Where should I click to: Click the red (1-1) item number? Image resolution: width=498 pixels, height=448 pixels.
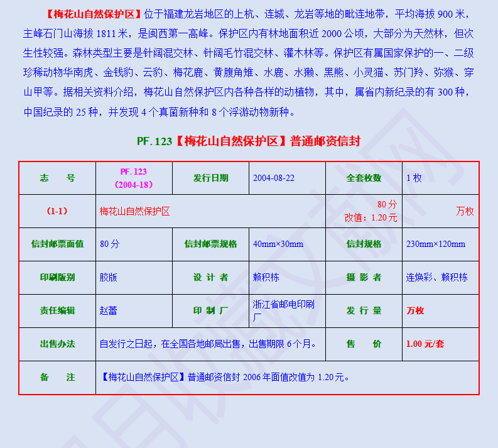pyautogui.click(x=57, y=211)
